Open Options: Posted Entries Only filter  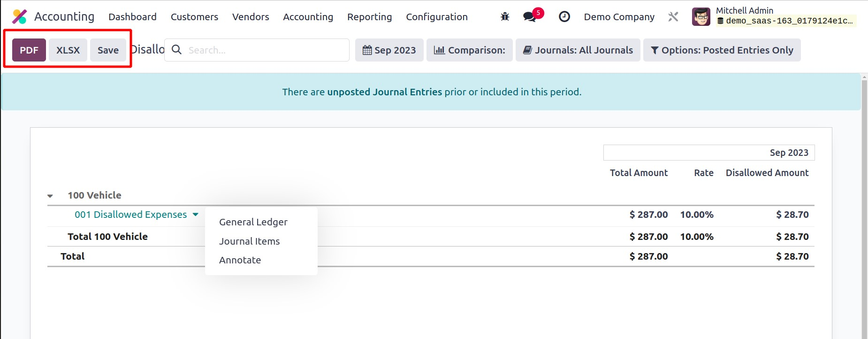(722, 50)
